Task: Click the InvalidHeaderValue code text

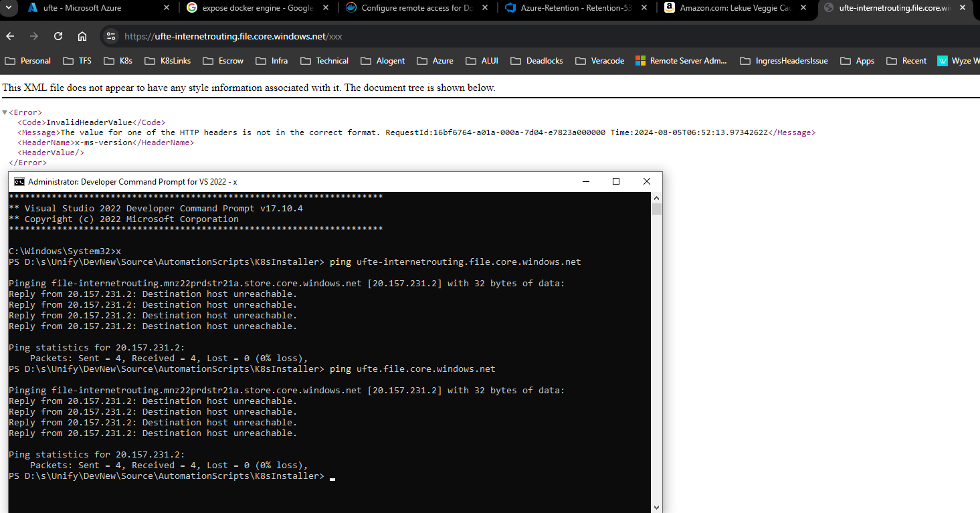Action: point(89,123)
